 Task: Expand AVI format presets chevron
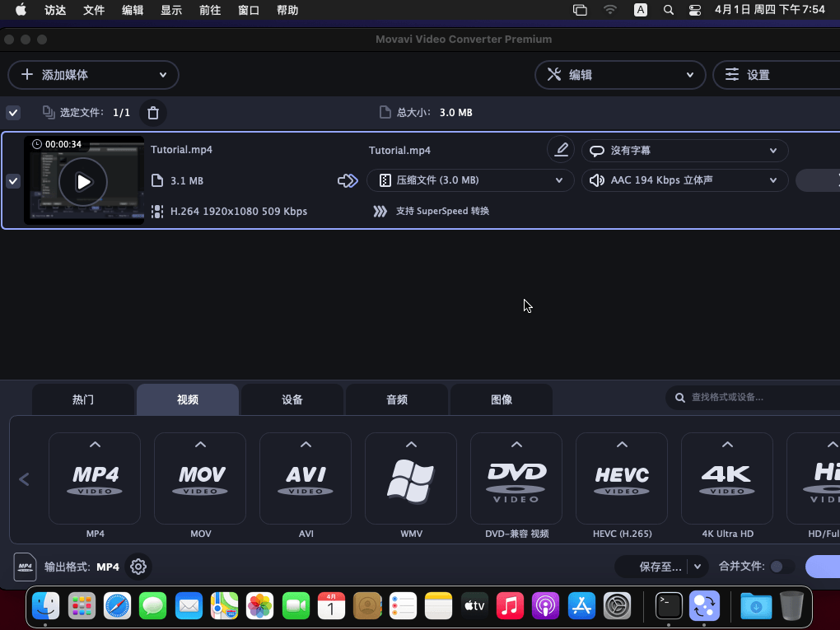point(306,445)
